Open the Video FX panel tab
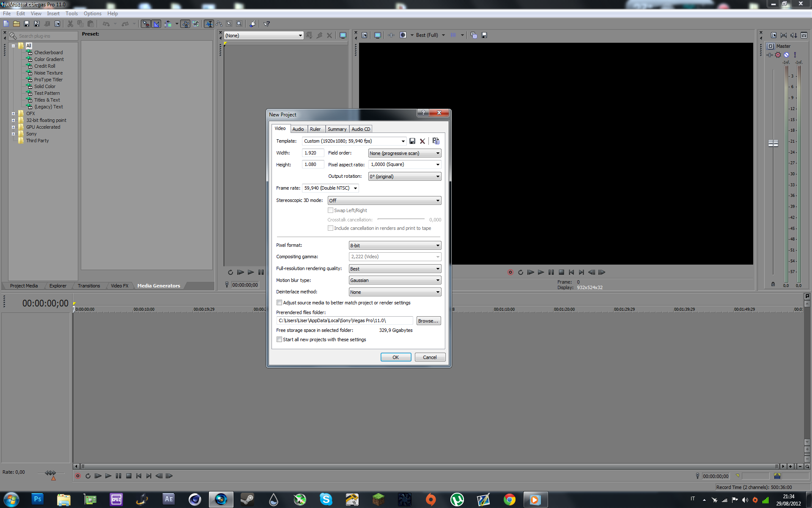Screen dimensions: 812x508 pyautogui.click(x=119, y=286)
